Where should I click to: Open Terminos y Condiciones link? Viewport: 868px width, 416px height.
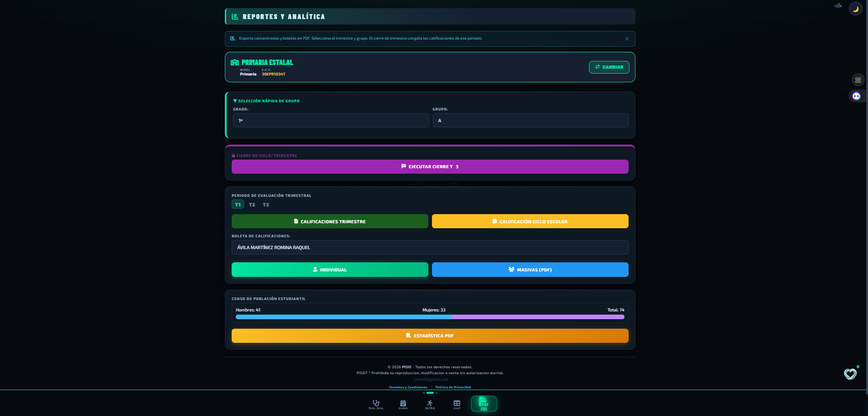click(408, 387)
